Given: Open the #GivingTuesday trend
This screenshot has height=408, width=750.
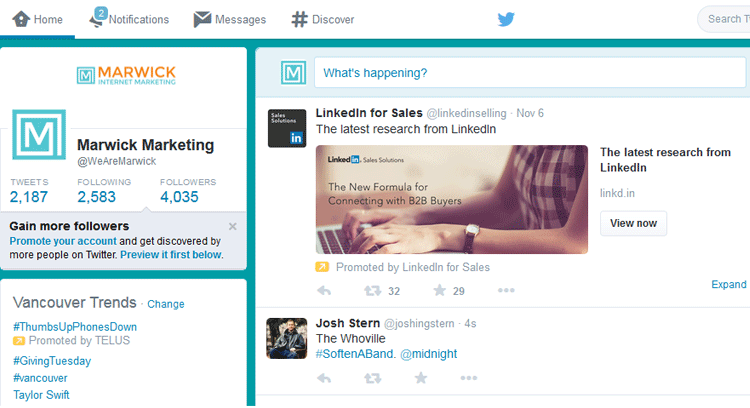Looking at the screenshot, I should click(x=52, y=361).
